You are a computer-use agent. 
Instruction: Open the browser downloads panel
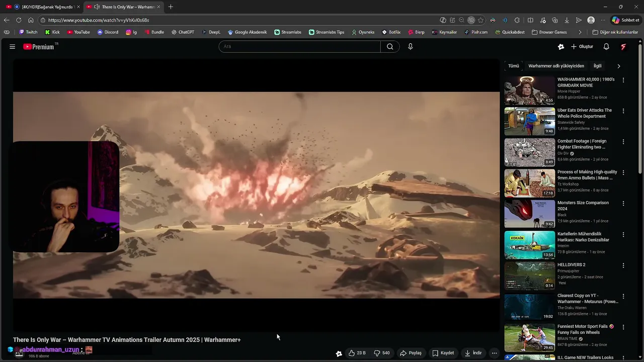click(x=567, y=20)
